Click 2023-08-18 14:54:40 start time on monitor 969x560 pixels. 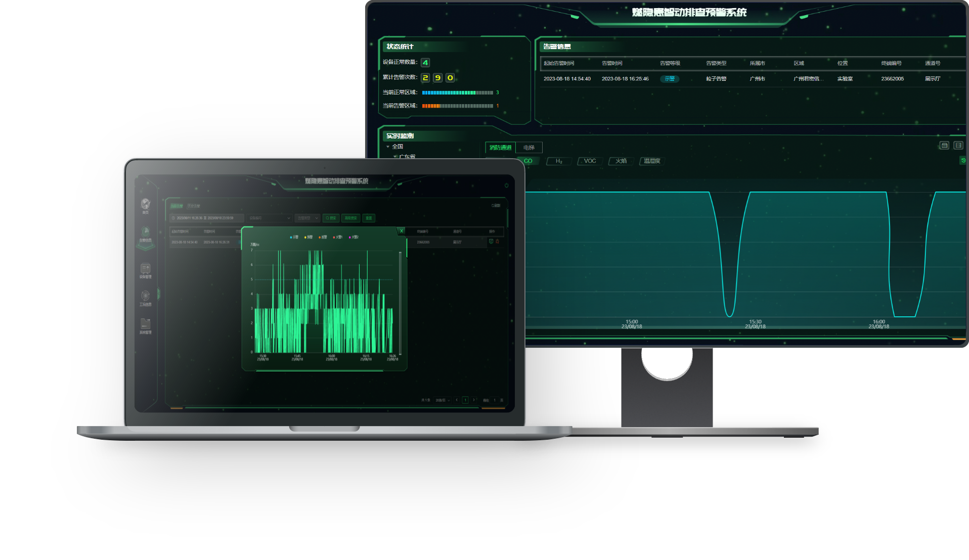tap(567, 79)
